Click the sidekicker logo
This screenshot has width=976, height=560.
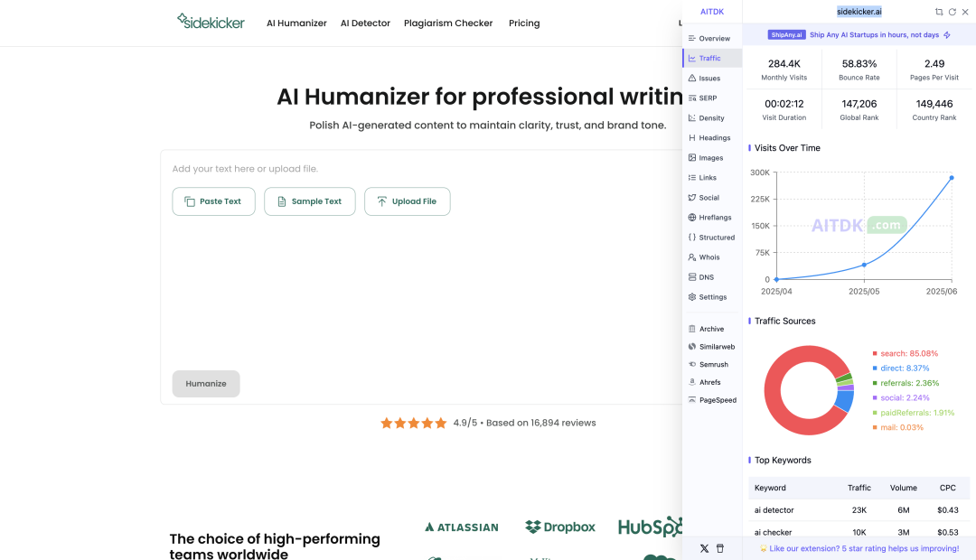pos(211,22)
